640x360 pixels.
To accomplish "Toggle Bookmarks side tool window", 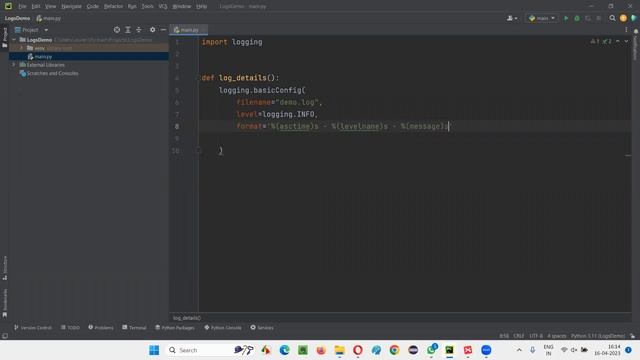I will (x=4, y=303).
